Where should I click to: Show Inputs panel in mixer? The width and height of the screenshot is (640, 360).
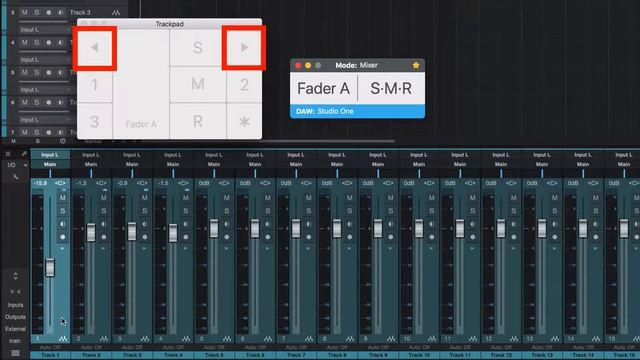point(15,305)
